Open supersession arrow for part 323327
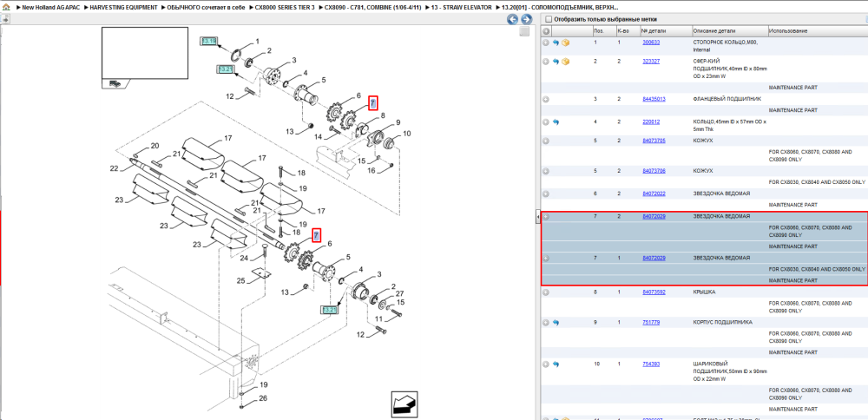Image resolution: width=868 pixels, height=420 pixels. (556, 62)
